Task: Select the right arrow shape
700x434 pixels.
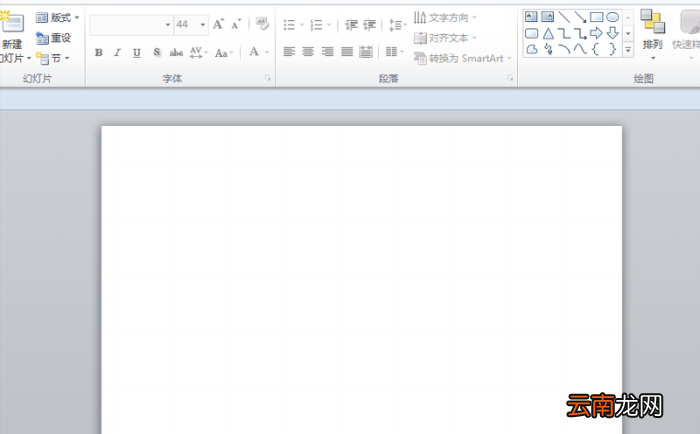Action: (x=596, y=33)
